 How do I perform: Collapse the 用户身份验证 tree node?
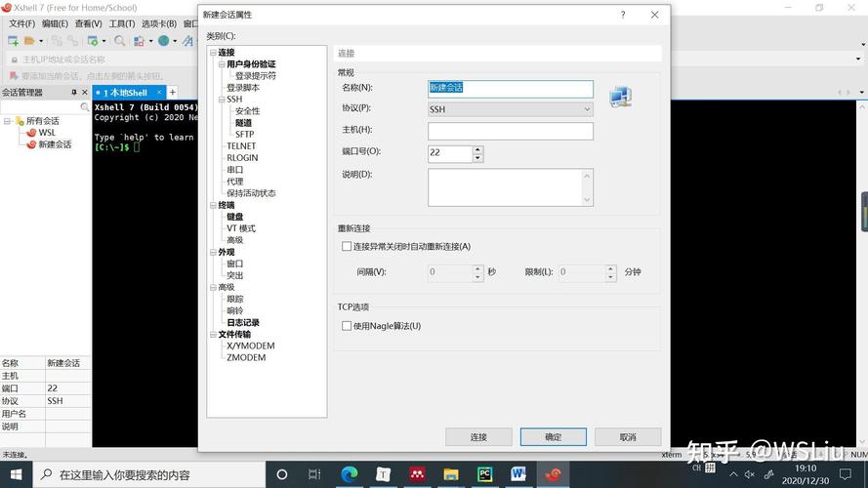(222, 64)
